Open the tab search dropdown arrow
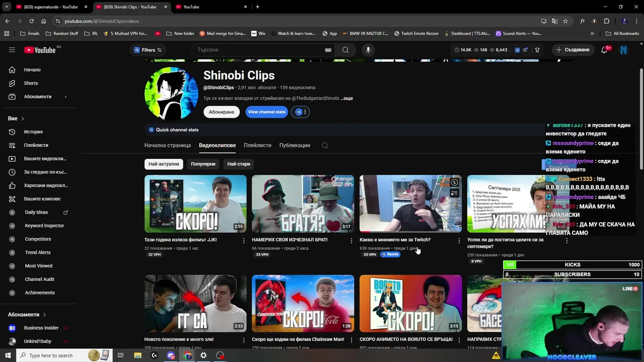644x362 pixels. [x=7, y=7]
